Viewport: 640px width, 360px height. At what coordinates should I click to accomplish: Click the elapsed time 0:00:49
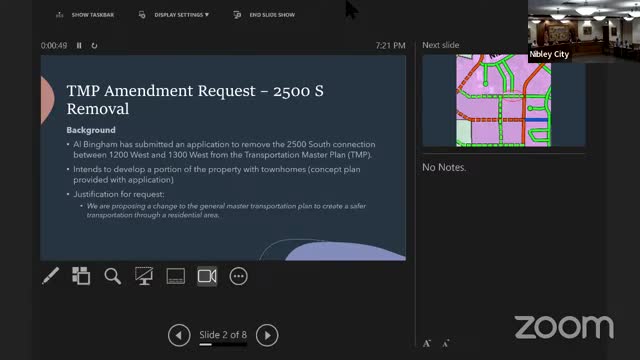(x=54, y=45)
